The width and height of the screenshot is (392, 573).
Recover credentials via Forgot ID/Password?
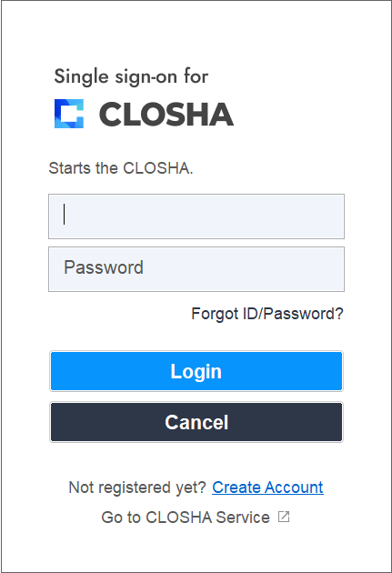coord(267,314)
